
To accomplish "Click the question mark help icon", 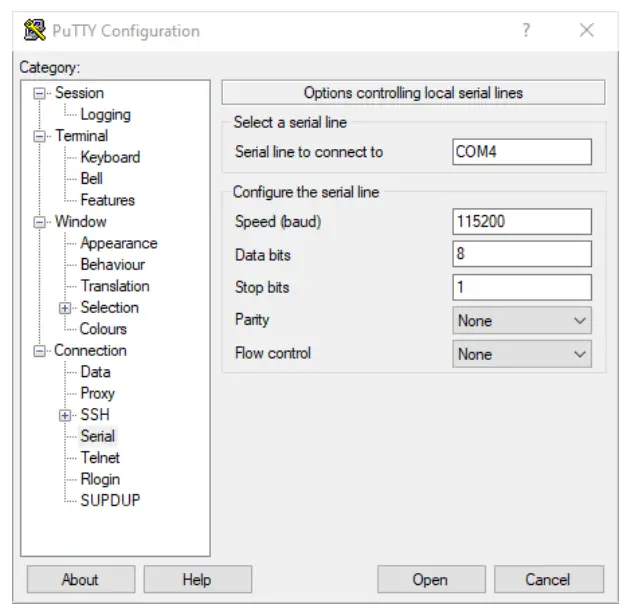I will [x=526, y=30].
